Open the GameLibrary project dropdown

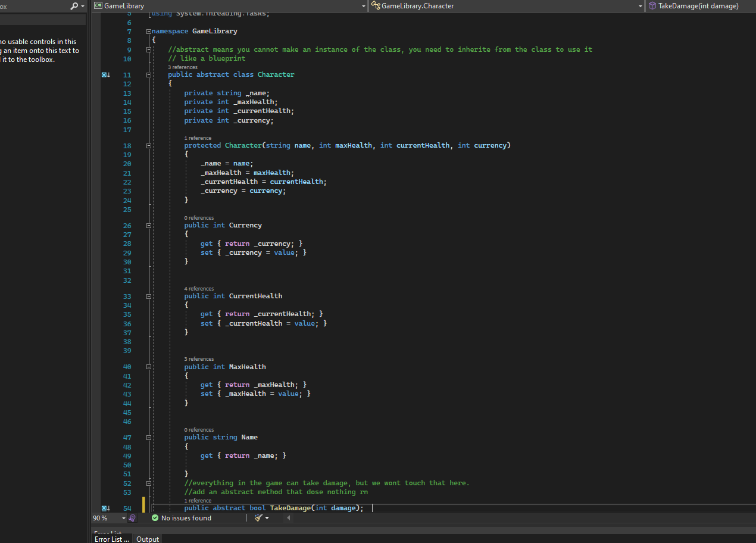tap(230, 6)
